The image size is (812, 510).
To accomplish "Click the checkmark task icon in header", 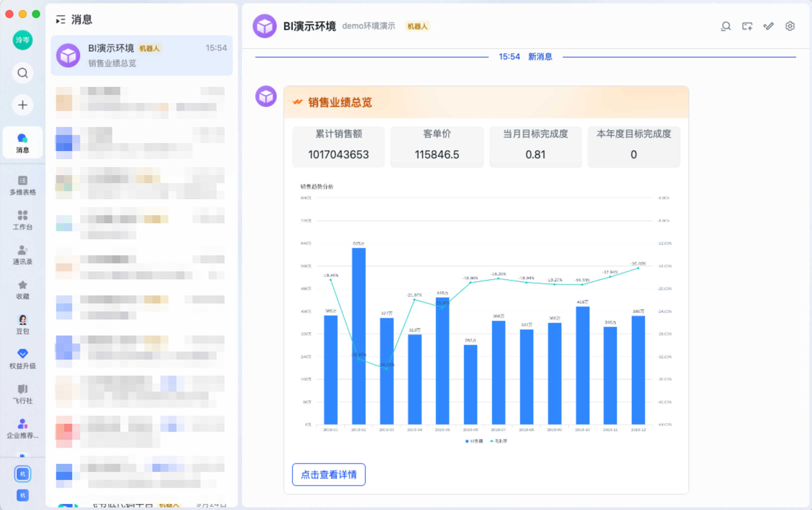I will click(768, 26).
